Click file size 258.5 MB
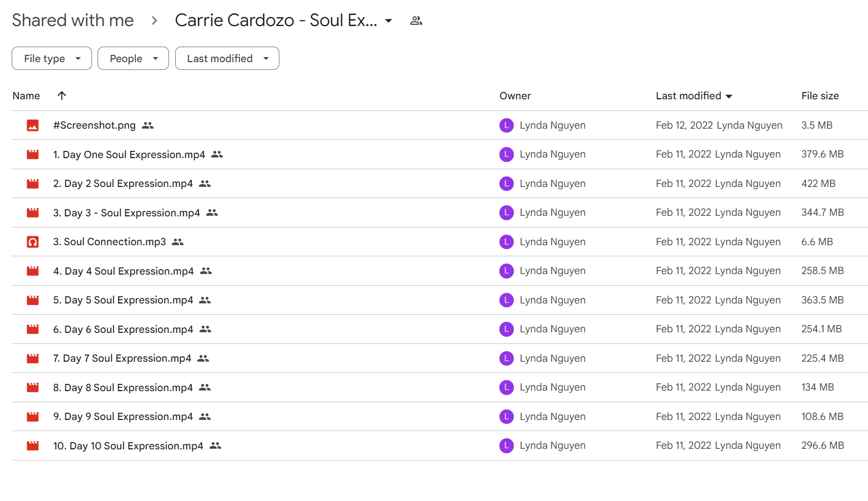This screenshot has width=868, height=501. click(x=823, y=271)
